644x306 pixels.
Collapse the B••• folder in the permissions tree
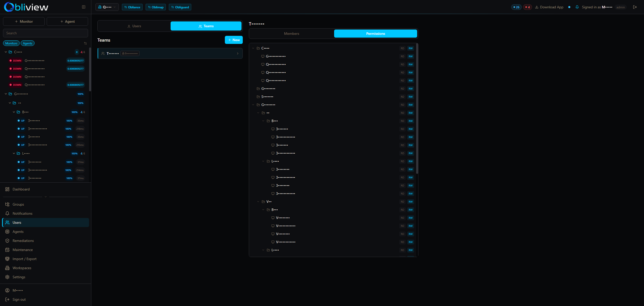pos(263,121)
